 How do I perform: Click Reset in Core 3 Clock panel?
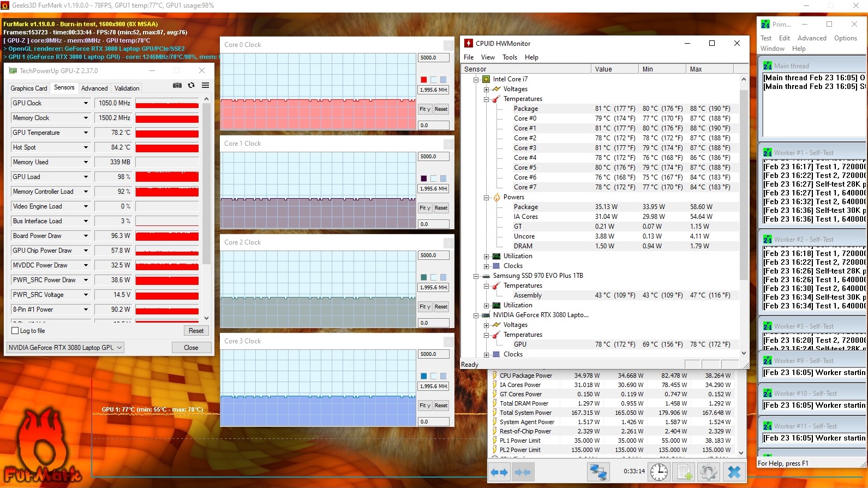coord(441,406)
